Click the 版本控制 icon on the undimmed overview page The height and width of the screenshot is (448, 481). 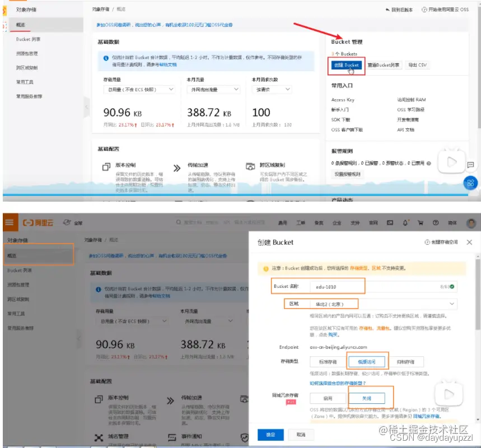click(106, 167)
